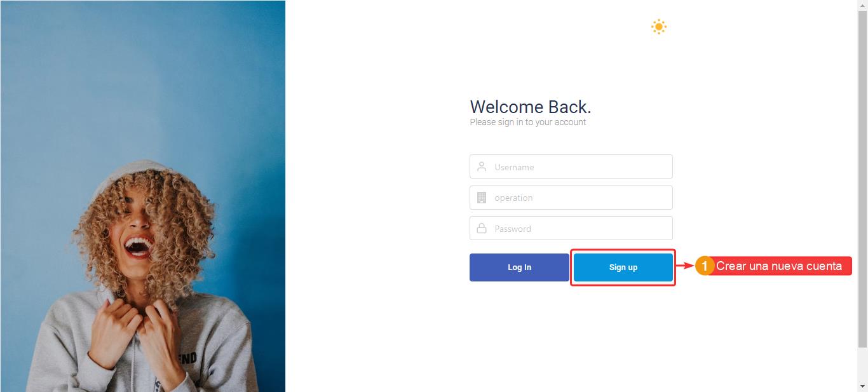Click 'Please sign in to your account' text
868x392 pixels.
point(528,122)
